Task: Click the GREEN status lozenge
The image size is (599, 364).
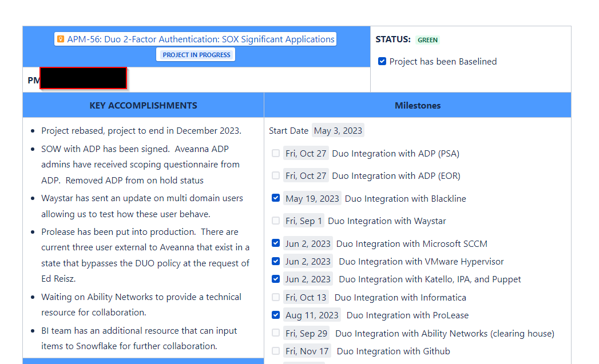Action: [x=427, y=40]
